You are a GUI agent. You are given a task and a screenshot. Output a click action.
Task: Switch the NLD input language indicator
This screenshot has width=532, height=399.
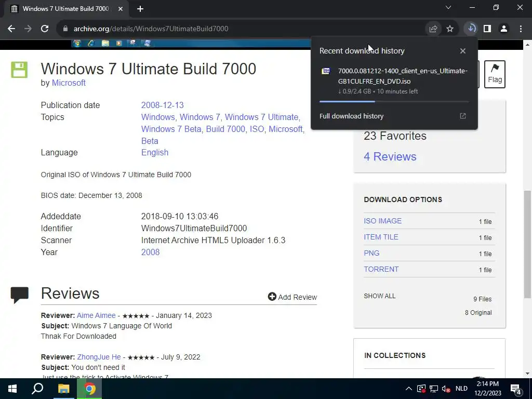tap(461, 389)
